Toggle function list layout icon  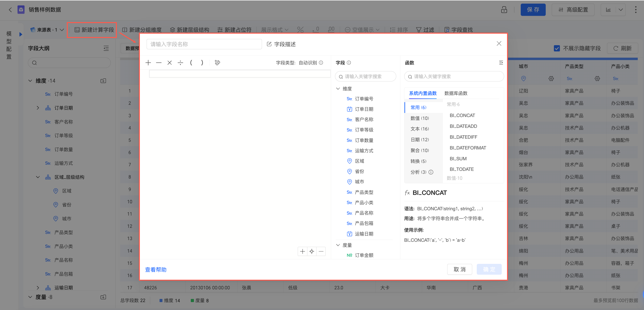[501, 63]
